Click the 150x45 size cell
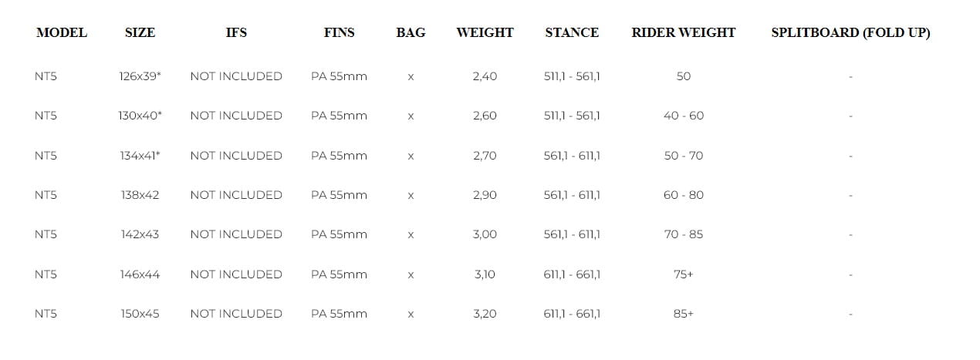The image size is (980, 360). pos(140,314)
